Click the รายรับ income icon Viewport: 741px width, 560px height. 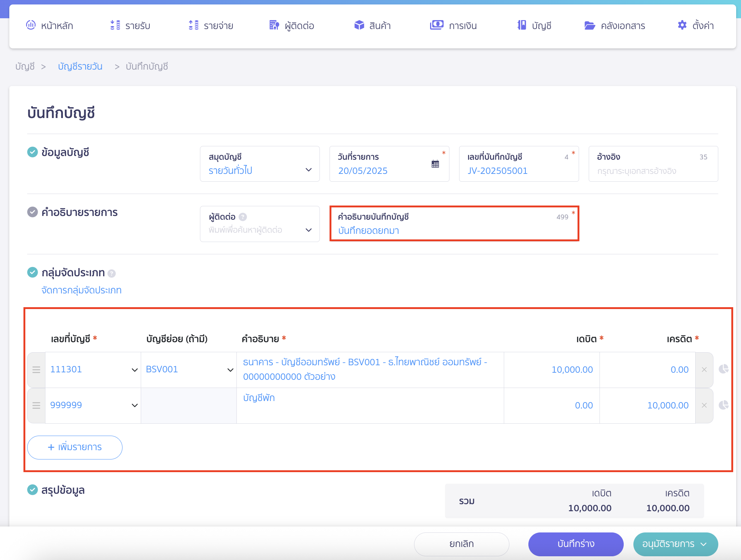(115, 25)
